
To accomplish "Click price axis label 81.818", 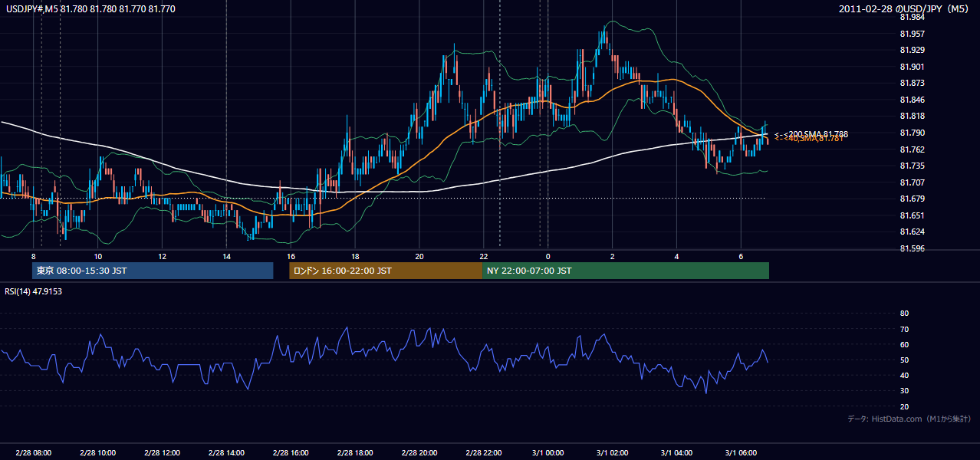I will point(912,117).
